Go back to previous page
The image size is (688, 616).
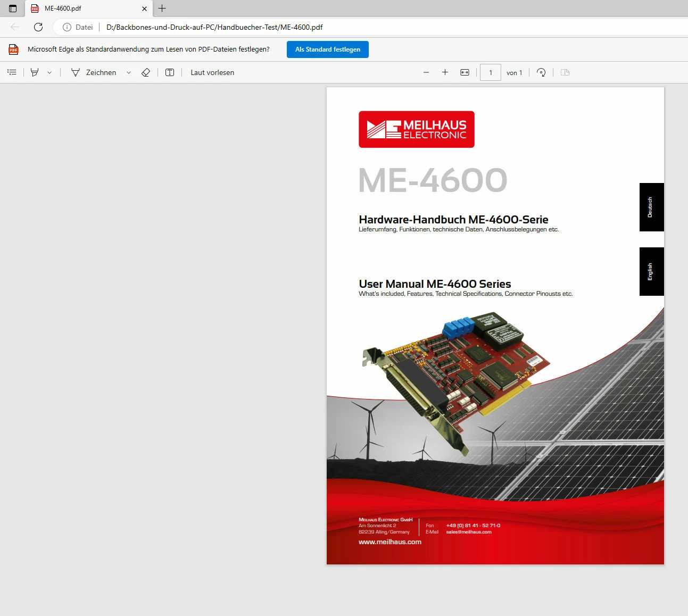click(x=15, y=27)
